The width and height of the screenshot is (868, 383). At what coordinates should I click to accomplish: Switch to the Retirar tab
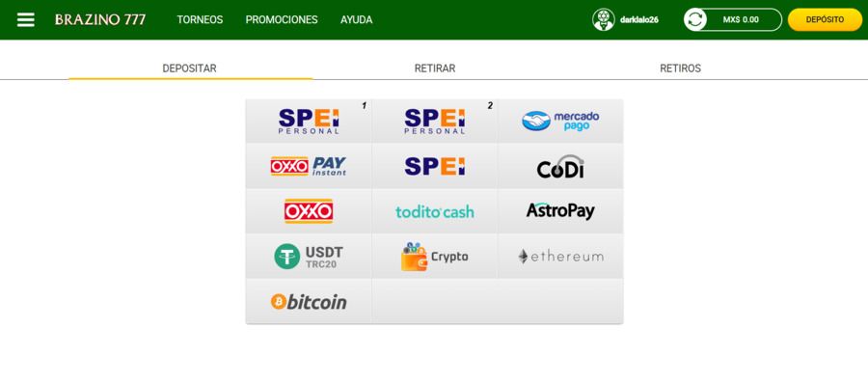coord(435,68)
